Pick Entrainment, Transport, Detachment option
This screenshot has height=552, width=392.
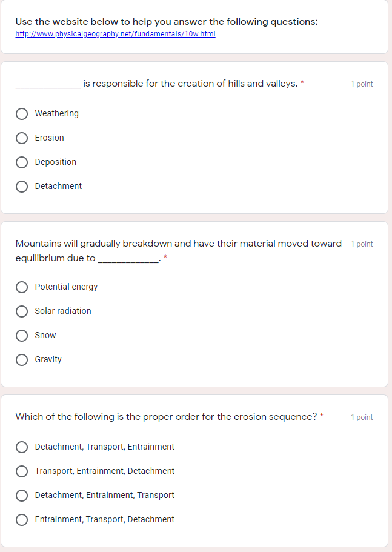coord(22,520)
